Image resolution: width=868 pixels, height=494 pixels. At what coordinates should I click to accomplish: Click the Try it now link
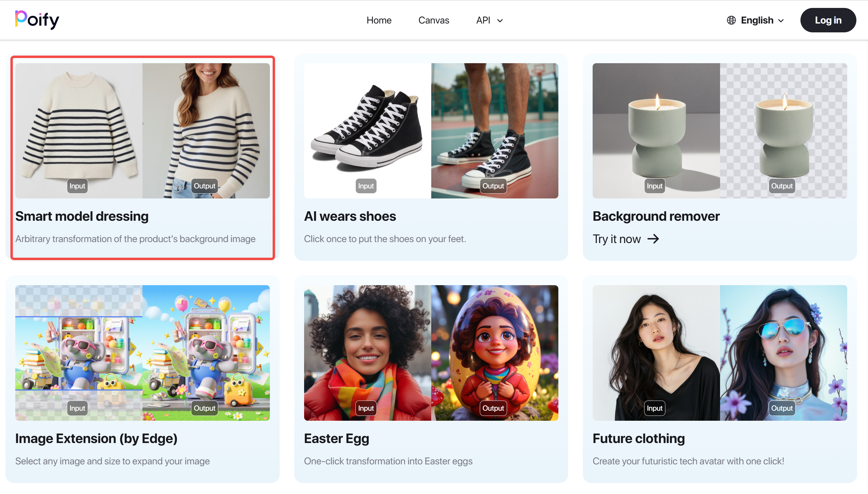[616, 239]
